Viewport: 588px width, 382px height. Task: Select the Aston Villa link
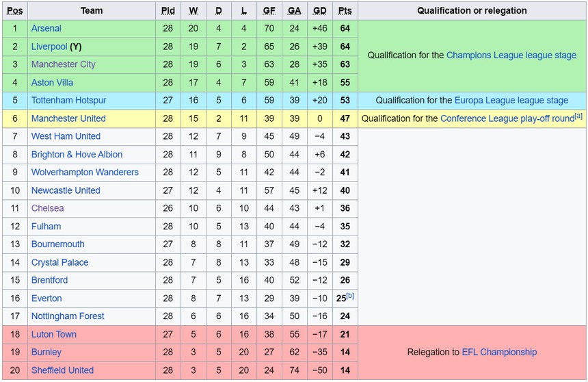coord(52,83)
